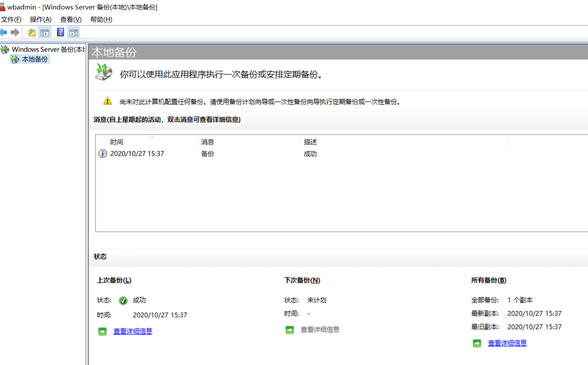Click the gray Forward arrow in toolbar
Viewport: 588px width, 365px height.
tap(15, 32)
